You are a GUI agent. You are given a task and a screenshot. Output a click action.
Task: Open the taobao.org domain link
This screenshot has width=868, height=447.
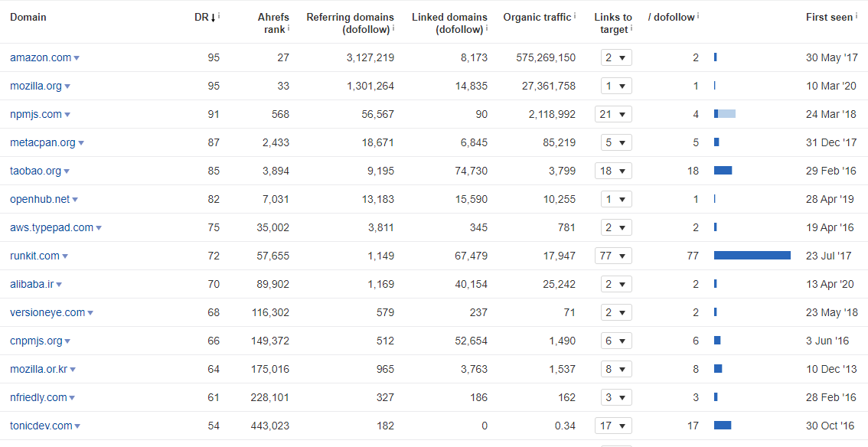click(x=35, y=171)
